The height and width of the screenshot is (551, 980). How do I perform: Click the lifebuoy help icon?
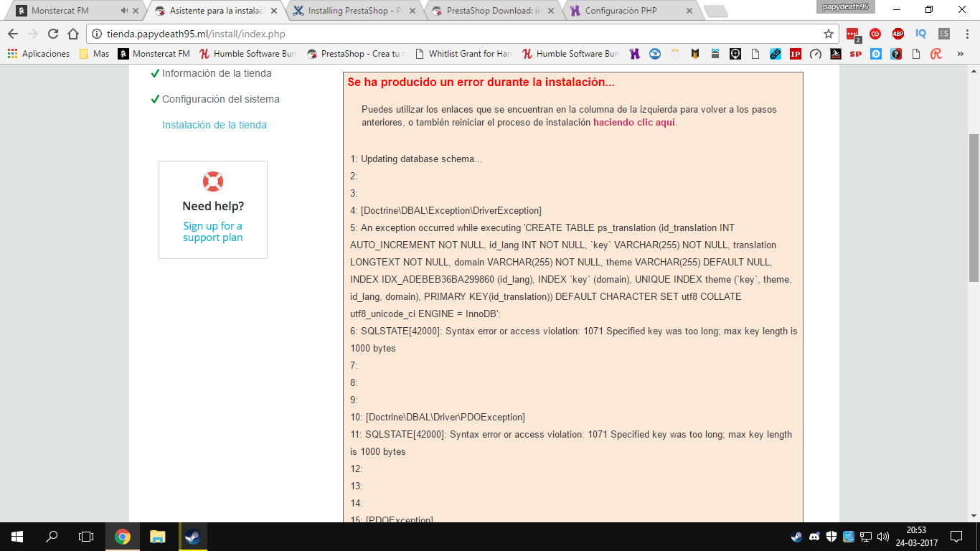(213, 182)
